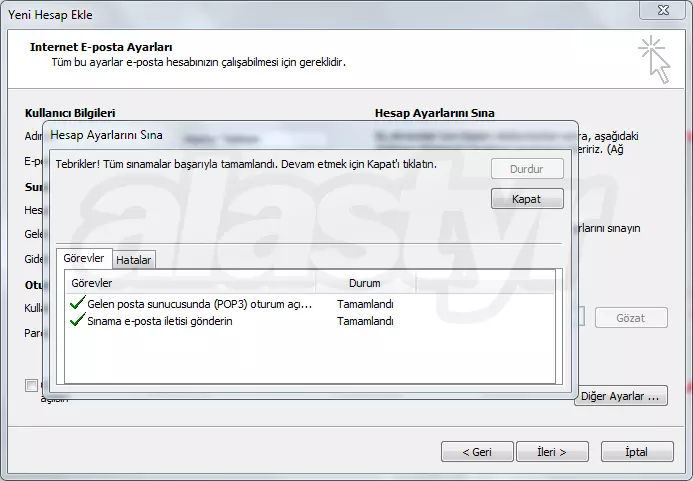
Task: Click the cursor wizard icon in header
Action: point(655,60)
